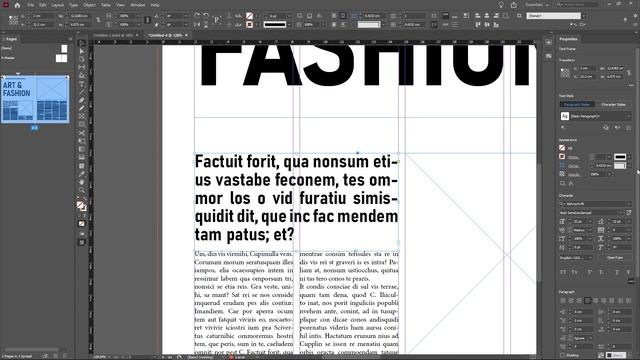Click the Opacity effects icon in Properties
Screen dimensions: 640x360
[x=562, y=174]
